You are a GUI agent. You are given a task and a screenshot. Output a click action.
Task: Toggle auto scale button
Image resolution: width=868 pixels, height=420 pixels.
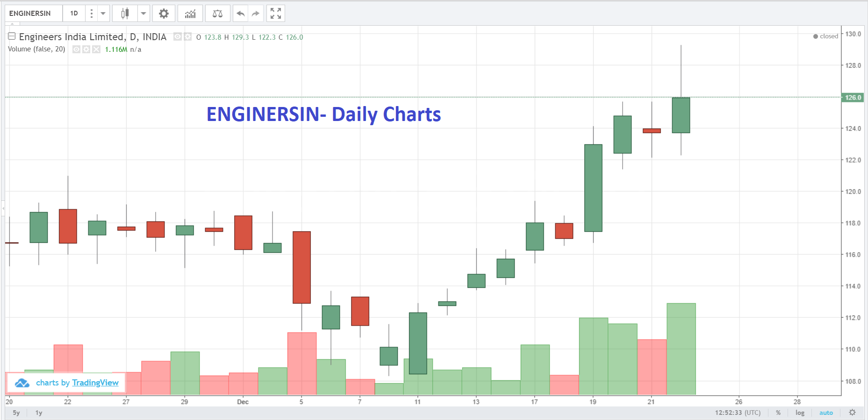point(826,413)
